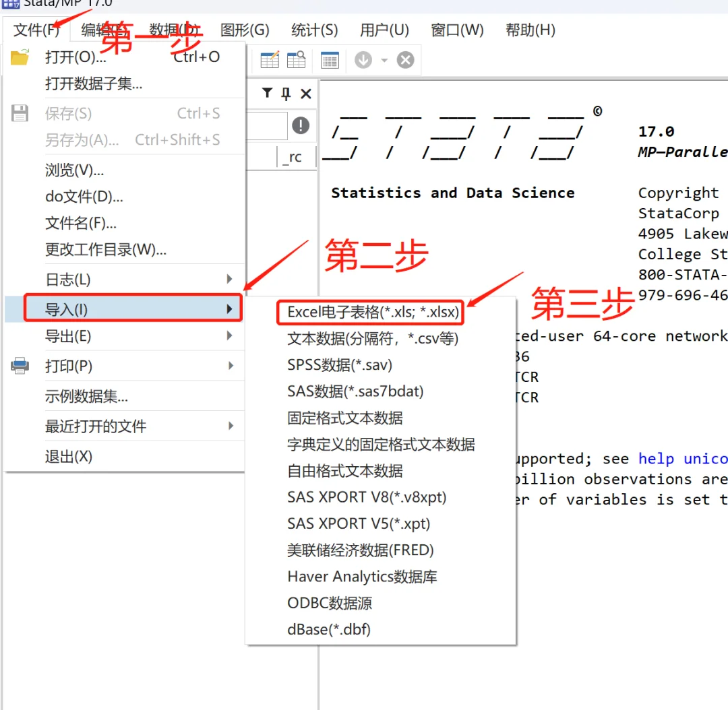Expand the small dropdown arrow beside the down-arrow icon

(384, 61)
